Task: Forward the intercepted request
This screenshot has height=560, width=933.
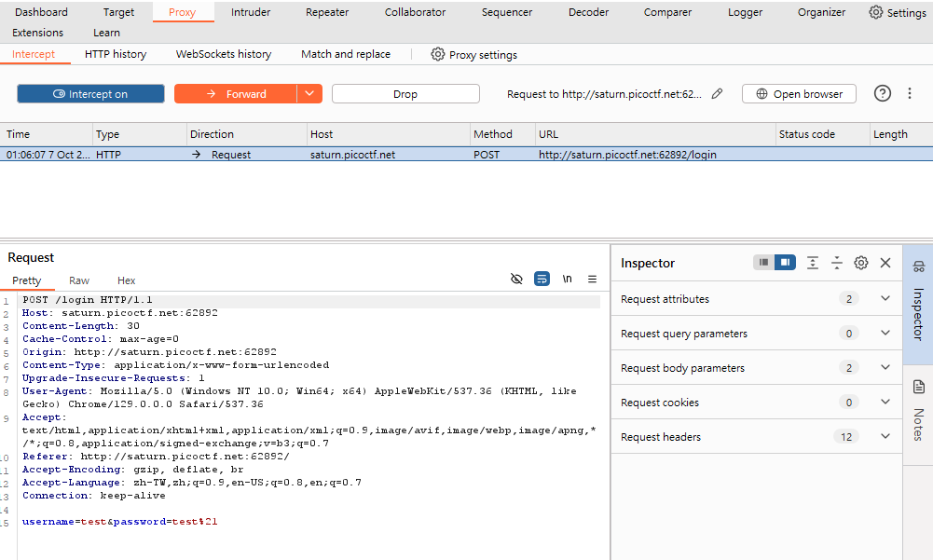Action: [x=236, y=93]
